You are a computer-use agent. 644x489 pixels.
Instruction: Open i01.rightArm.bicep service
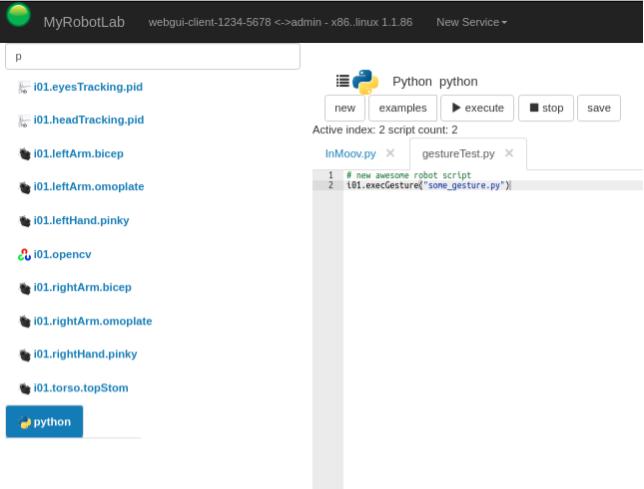[83, 287]
